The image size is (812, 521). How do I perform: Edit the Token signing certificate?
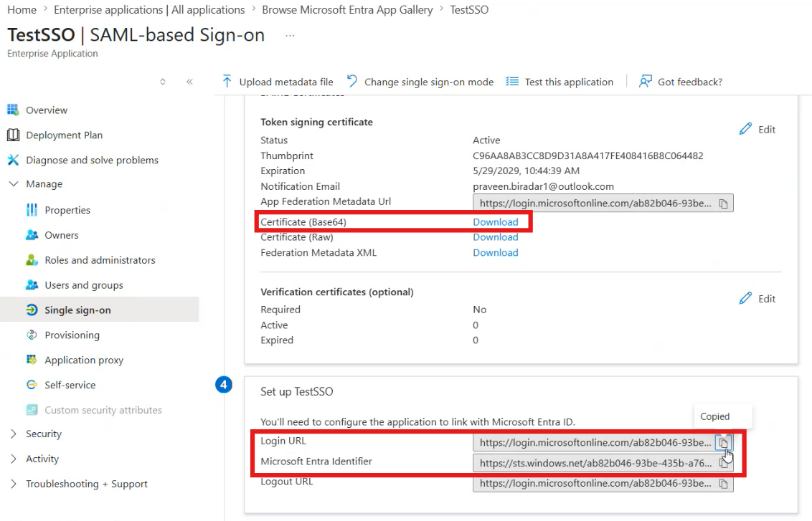(x=757, y=129)
